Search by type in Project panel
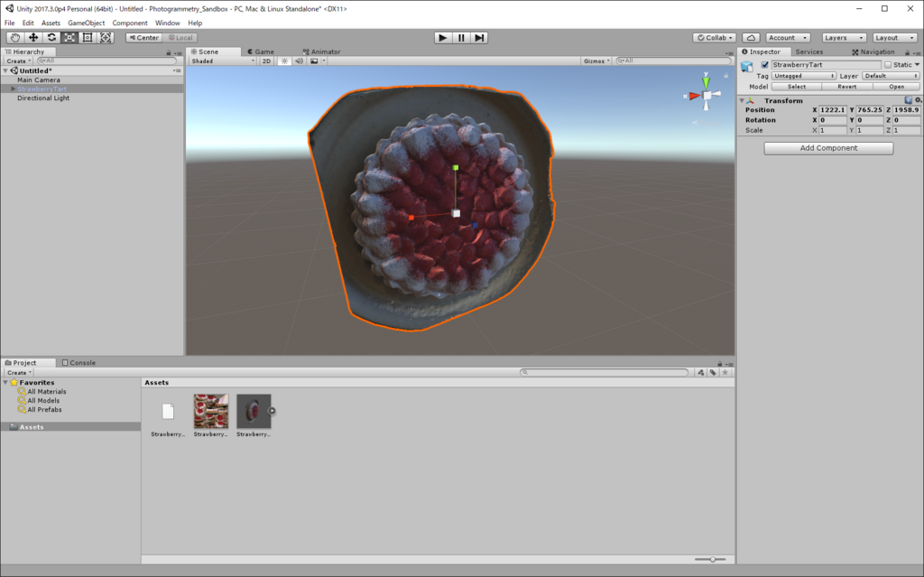Viewport: 924px width, 577px height. [700, 372]
